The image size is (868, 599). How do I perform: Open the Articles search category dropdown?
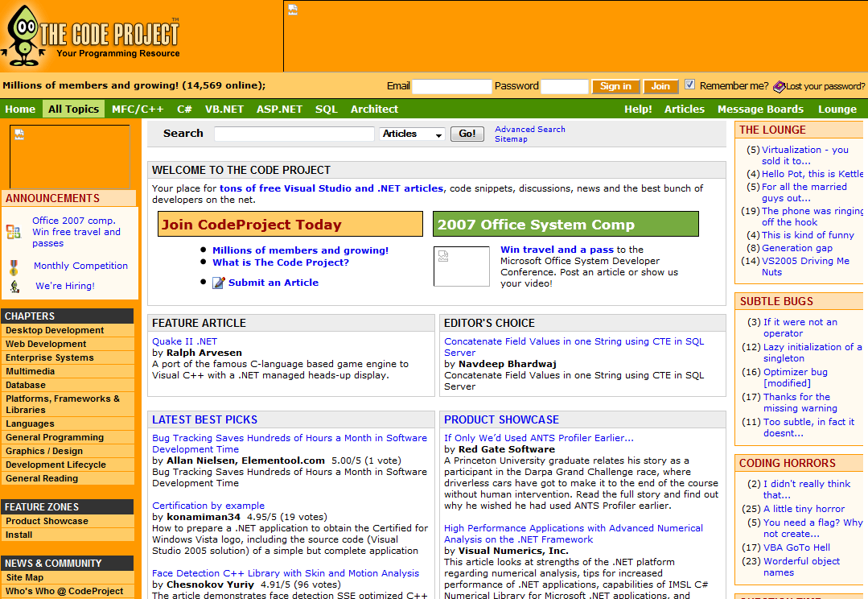click(412, 134)
